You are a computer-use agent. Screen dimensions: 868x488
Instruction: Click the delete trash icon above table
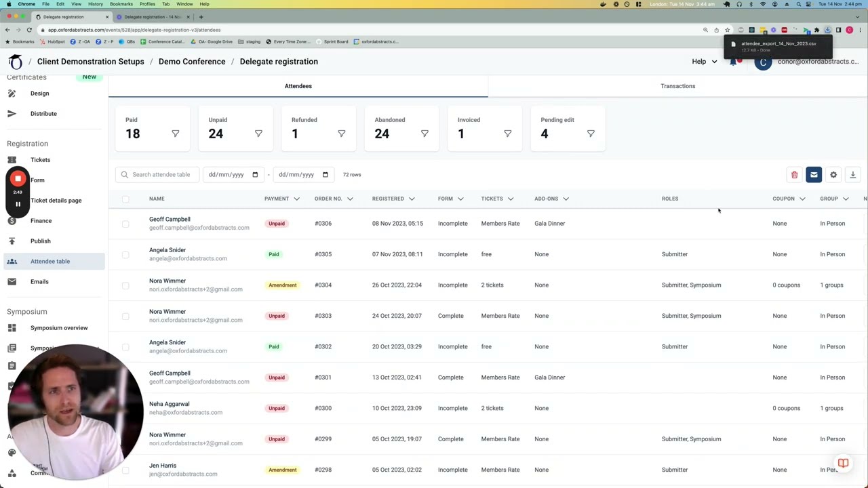click(x=794, y=175)
